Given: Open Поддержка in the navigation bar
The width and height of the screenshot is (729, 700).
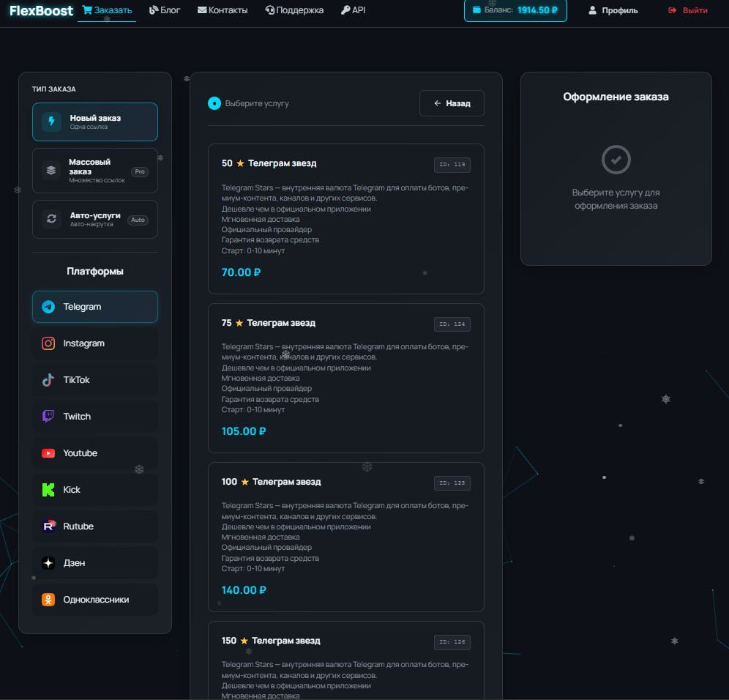Looking at the screenshot, I should click(294, 10).
